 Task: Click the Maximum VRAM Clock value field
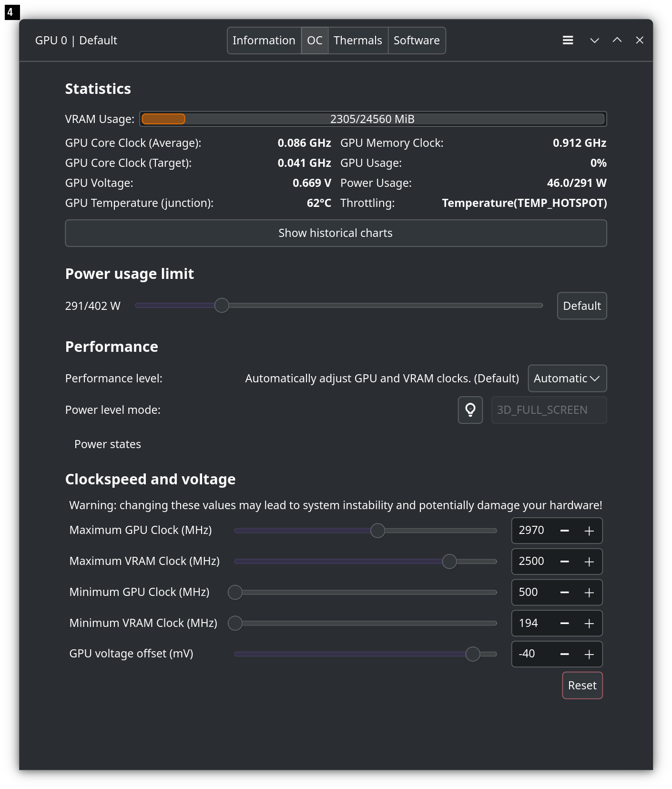[x=532, y=562]
